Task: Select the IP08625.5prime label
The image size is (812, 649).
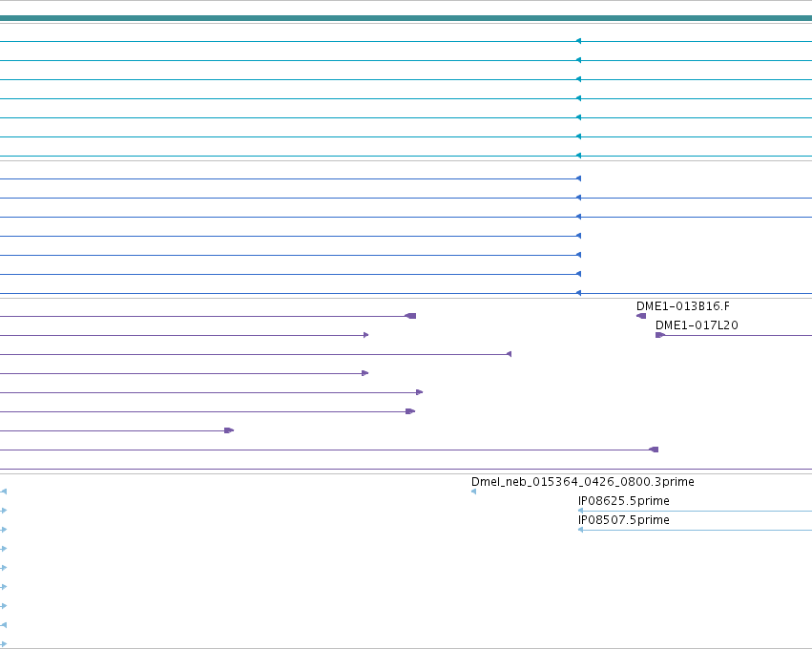Action: 623,501
